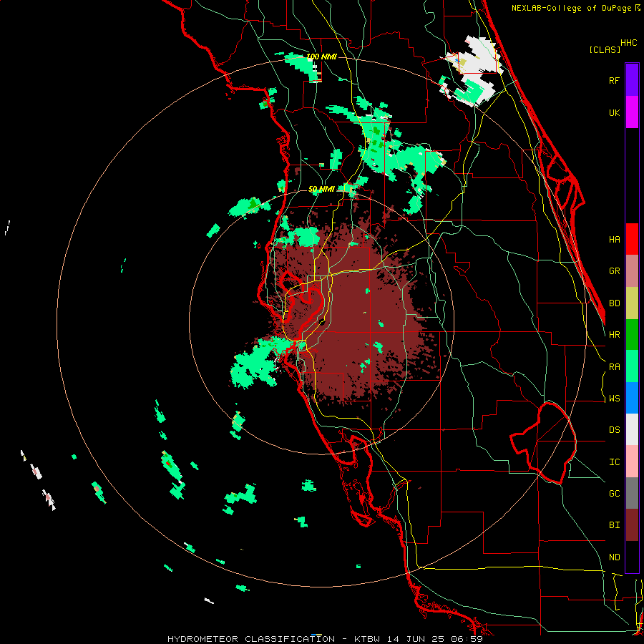Click the RA light green legend swatch
The image size is (644, 644).
click(x=632, y=366)
